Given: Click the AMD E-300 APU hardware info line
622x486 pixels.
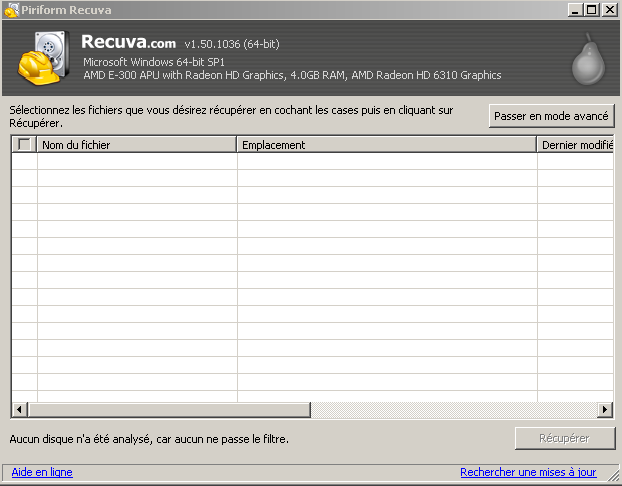Looking at the screenshot, I should tap(292, 75).
